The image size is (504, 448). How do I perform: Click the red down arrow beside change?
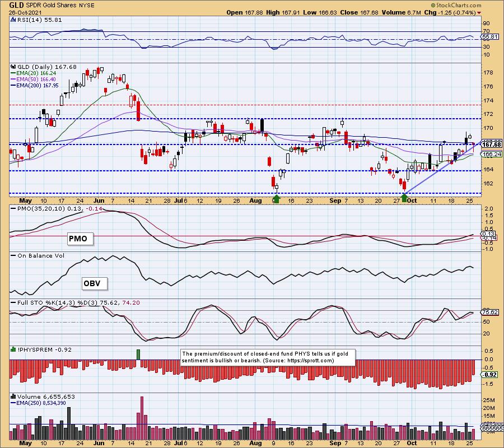pyautogui.click(x=479, y=13)
